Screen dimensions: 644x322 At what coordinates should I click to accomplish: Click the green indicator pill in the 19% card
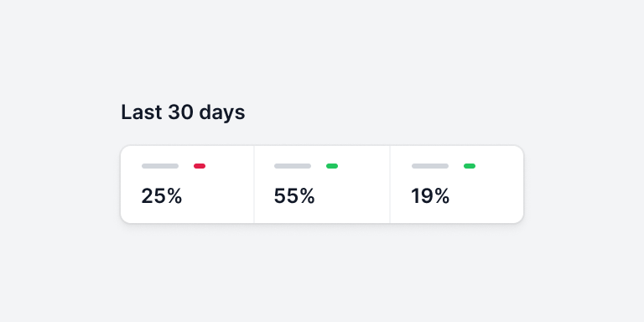click(x=470, y=166)
